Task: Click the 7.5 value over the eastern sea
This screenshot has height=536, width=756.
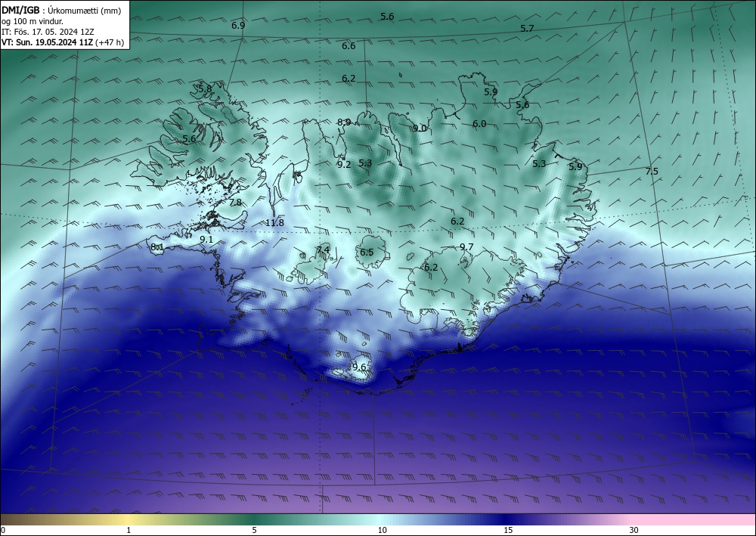Action: (652, 171)
